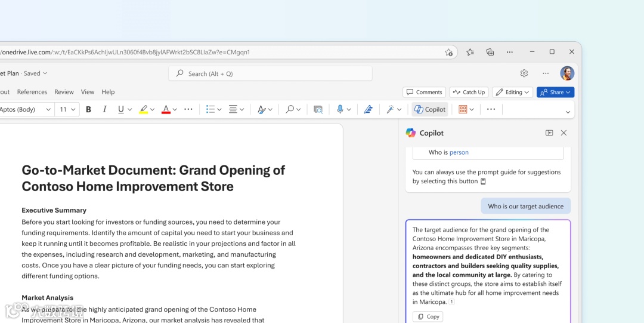This screenshot has height=323, width=644.
Task: Toggle bold formatting
Action: [88, 109]
